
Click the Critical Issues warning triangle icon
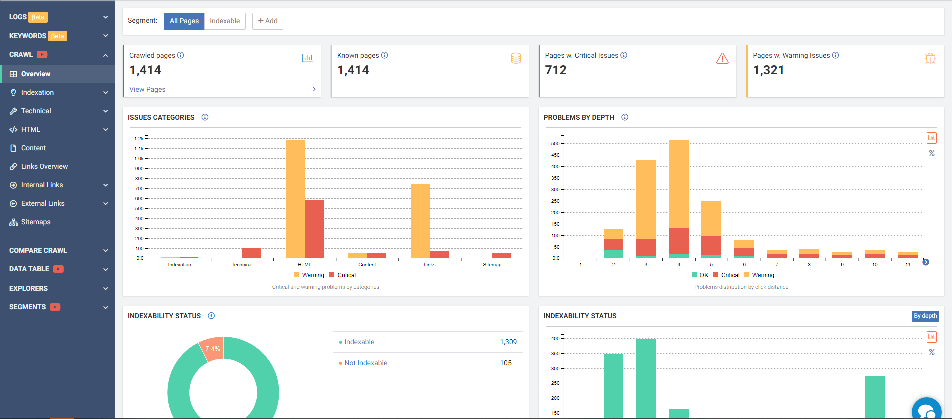pos(722,58)
